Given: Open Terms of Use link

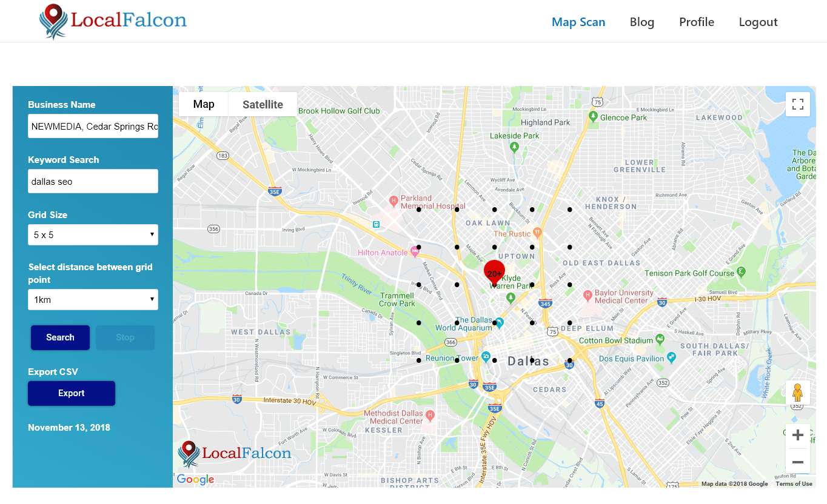Looking at the screenshot, I should point(794,483).
